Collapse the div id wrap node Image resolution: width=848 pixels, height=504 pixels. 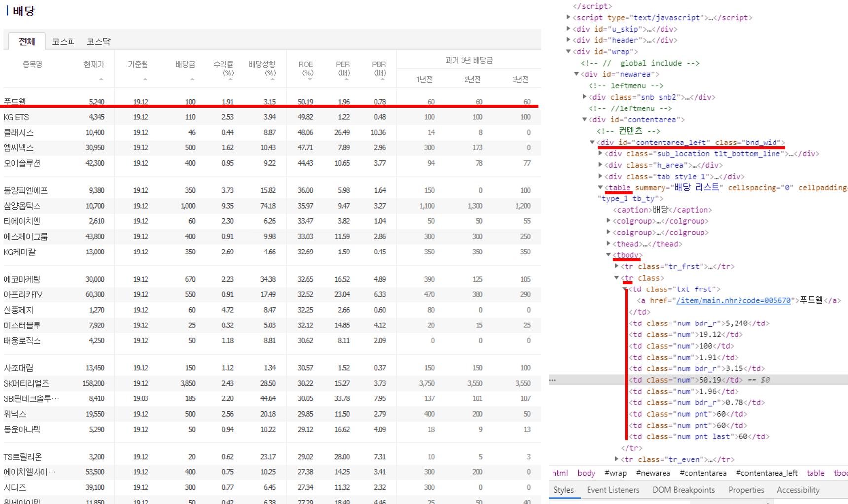coord(568,51)
